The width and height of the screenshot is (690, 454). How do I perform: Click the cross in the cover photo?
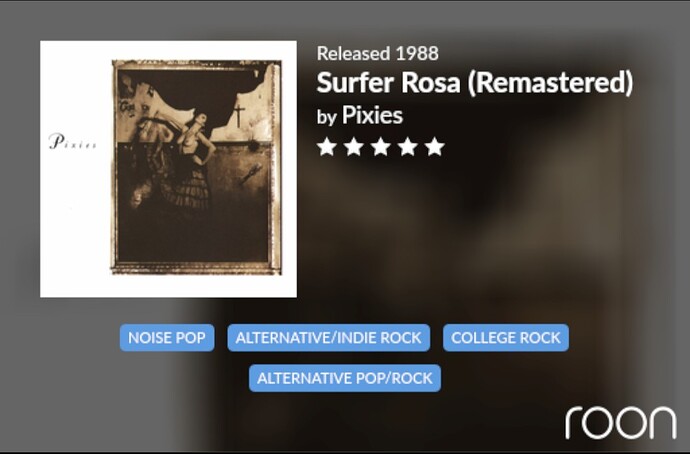coord(239,115)
